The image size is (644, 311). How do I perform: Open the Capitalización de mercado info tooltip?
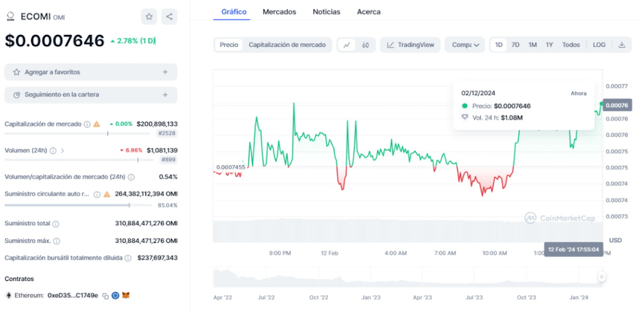(86, 123)
